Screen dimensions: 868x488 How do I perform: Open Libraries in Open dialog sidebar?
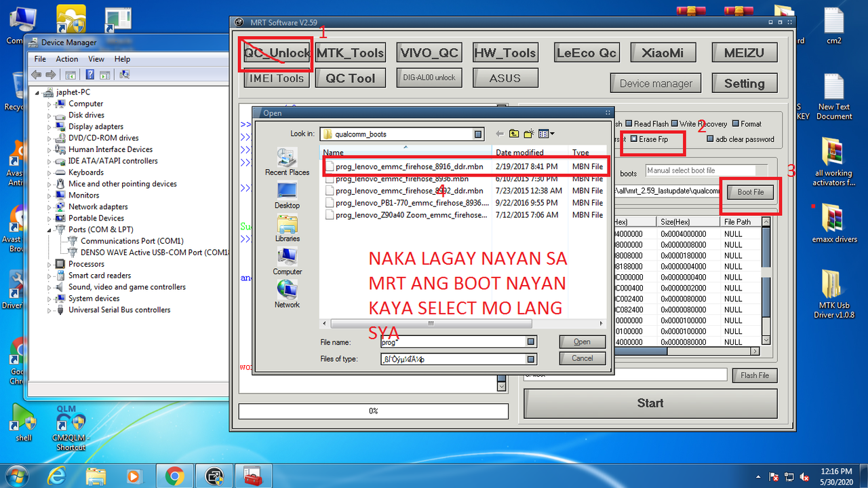pyautogui.click(x=287, y=229)
